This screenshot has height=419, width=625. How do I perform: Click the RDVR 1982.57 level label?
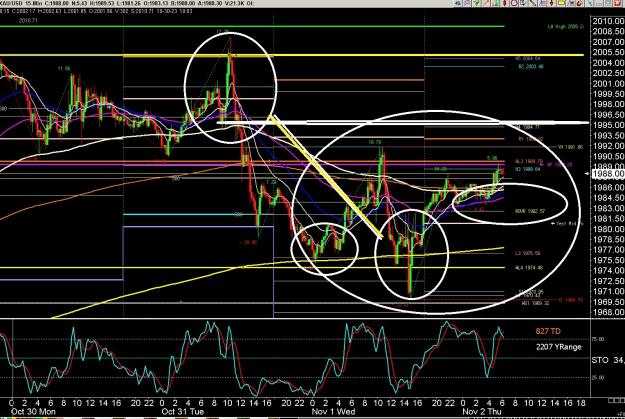pos(530,211)
